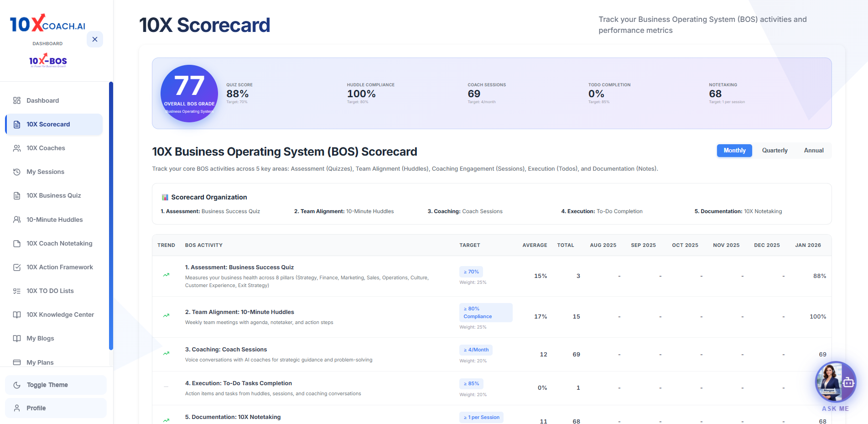Click the 10X Coaches people icon
This screenshot has height=424, width=868.
17,148
